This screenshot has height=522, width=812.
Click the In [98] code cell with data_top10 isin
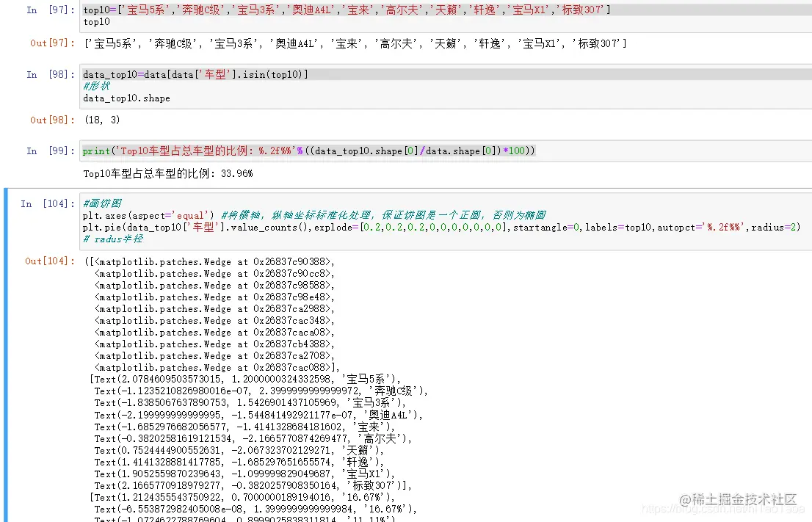(x=446, y=87)
